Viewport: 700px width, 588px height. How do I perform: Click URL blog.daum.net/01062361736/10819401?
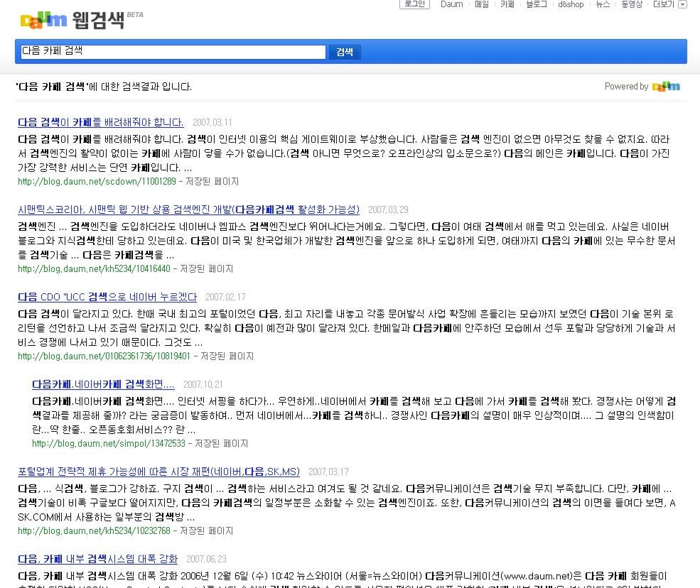[104, 356]
